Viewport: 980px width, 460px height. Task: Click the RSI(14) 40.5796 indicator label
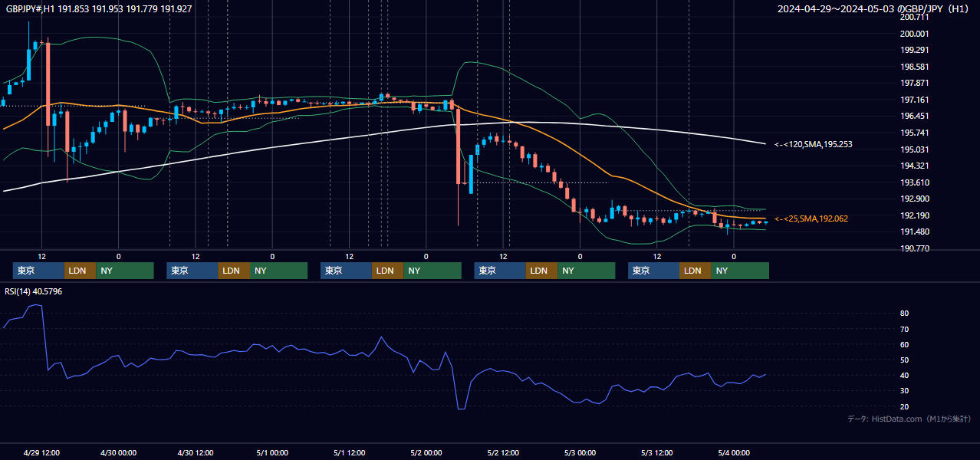coord(34,291)
